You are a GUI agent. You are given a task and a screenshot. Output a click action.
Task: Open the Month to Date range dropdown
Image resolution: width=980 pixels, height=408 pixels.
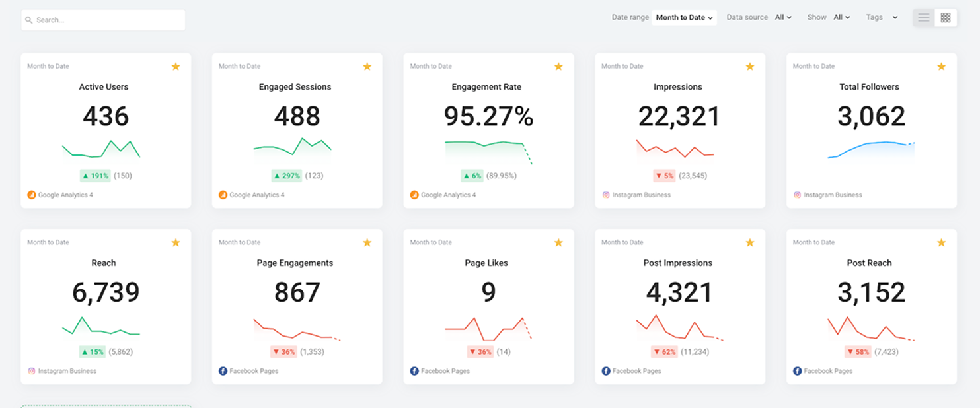(684, 18)
